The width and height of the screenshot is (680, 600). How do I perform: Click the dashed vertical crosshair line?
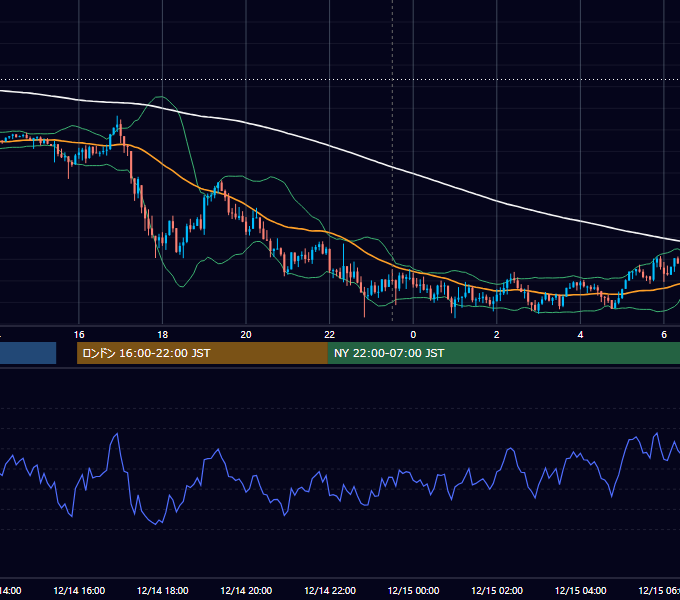pyautogui.click(x=392, y=160)
